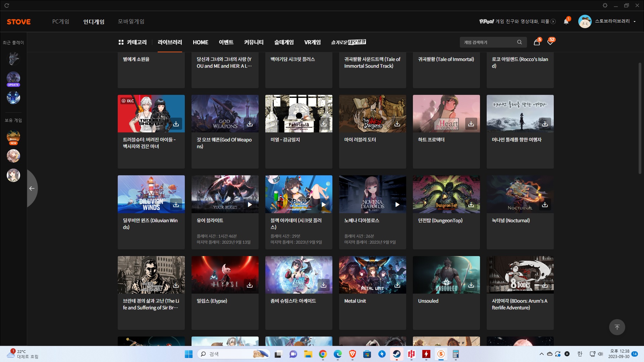Download DungeonTop game

coord(471,204)
